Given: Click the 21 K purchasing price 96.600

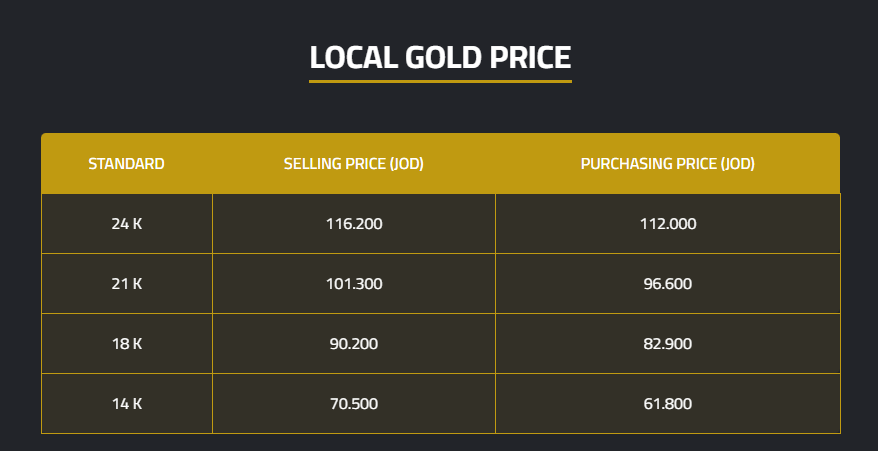Looking at the screenshot, I should tap(668, 284).
